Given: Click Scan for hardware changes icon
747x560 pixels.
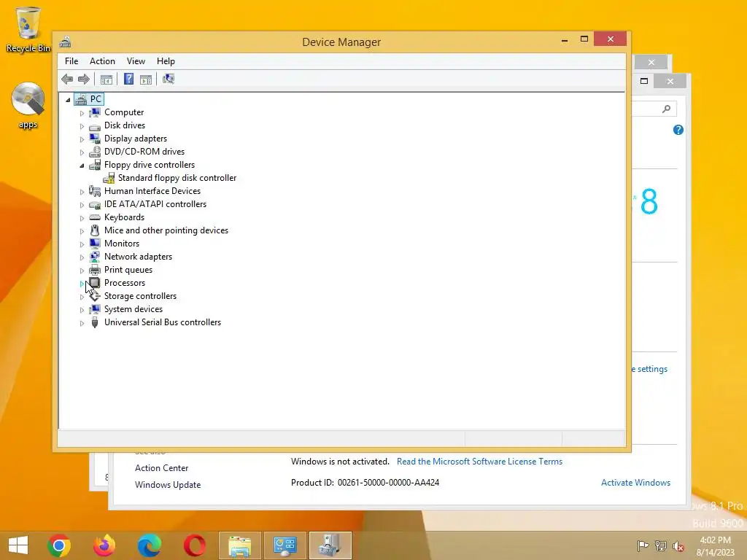Looking at the screenshot, I should click(x=169, y=79).
